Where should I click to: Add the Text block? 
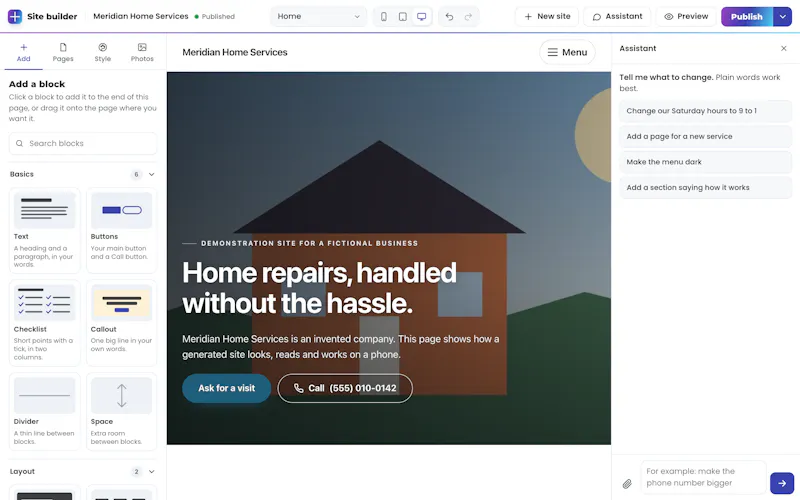click(44, 230)
